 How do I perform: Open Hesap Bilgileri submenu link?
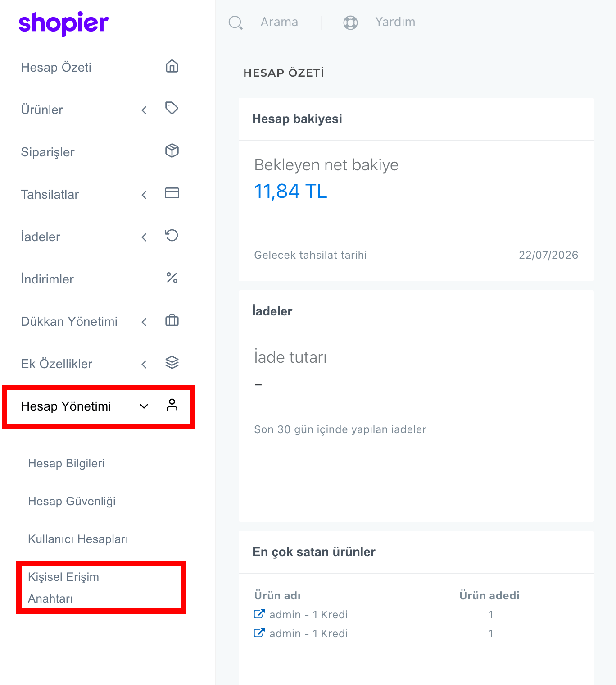(66, 463)
